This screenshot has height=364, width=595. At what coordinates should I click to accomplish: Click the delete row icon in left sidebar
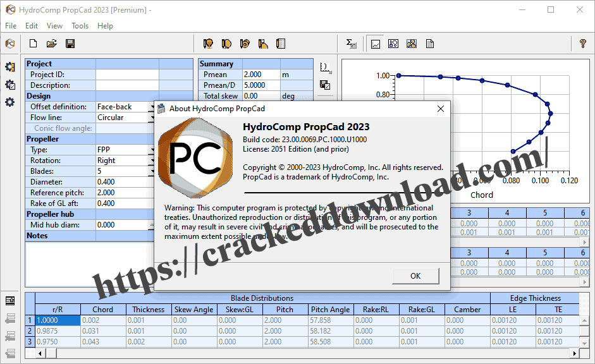click(x=10, y=336)
